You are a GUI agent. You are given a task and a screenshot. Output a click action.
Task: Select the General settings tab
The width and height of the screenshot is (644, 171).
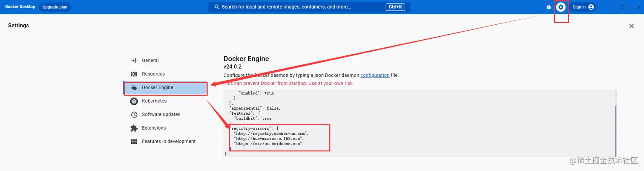165,61
